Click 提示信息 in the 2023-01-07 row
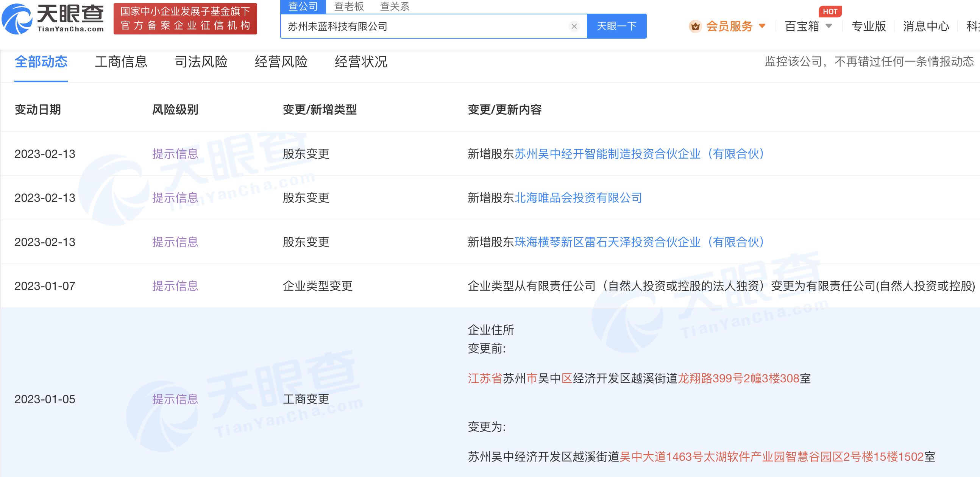The image size is (980, 477). tap(175, 286)
